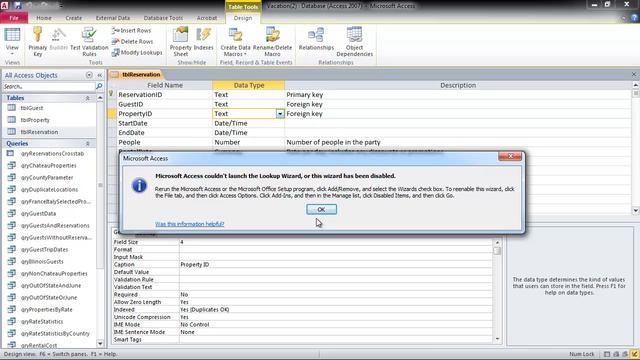Select qryChateauProperties query
The width and height of the screenshot is (640, 360).
pyautogui.click(x=49, y=166)
